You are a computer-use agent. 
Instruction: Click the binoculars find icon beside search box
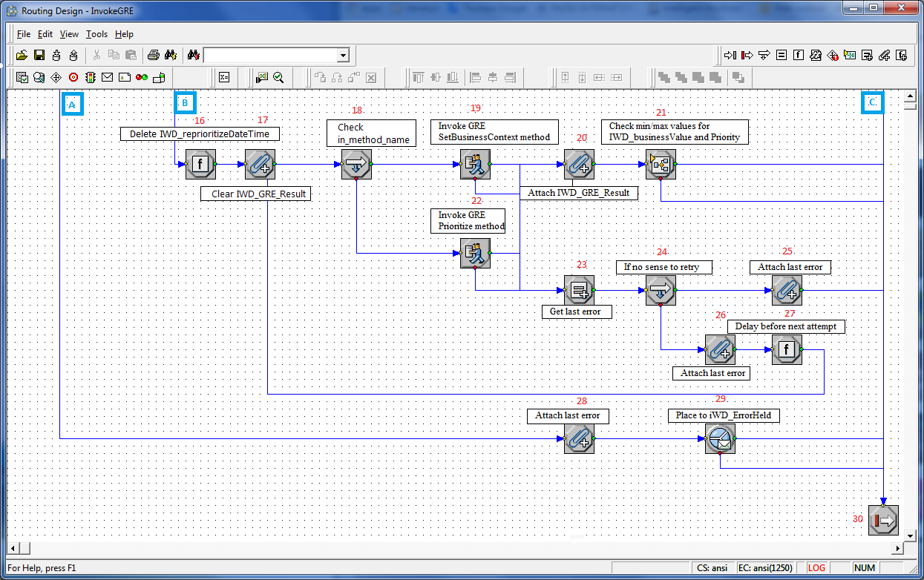(x=194, y=55)
